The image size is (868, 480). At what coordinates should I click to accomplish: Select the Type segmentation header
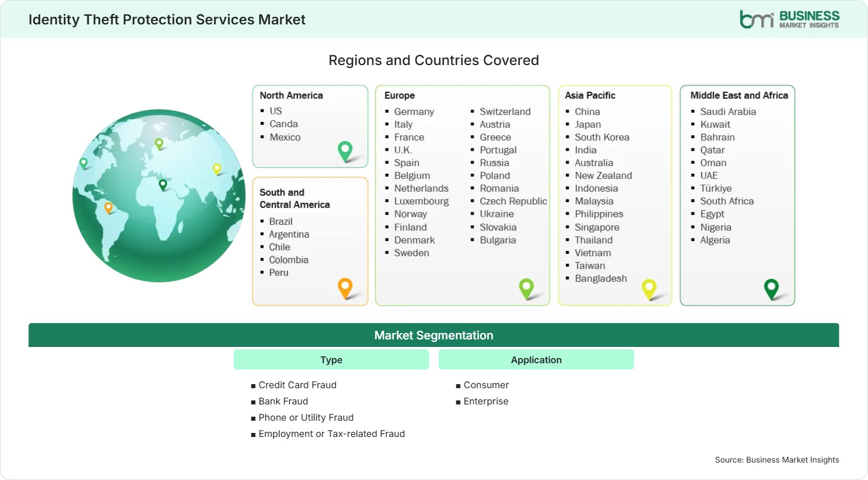[331, 360]
